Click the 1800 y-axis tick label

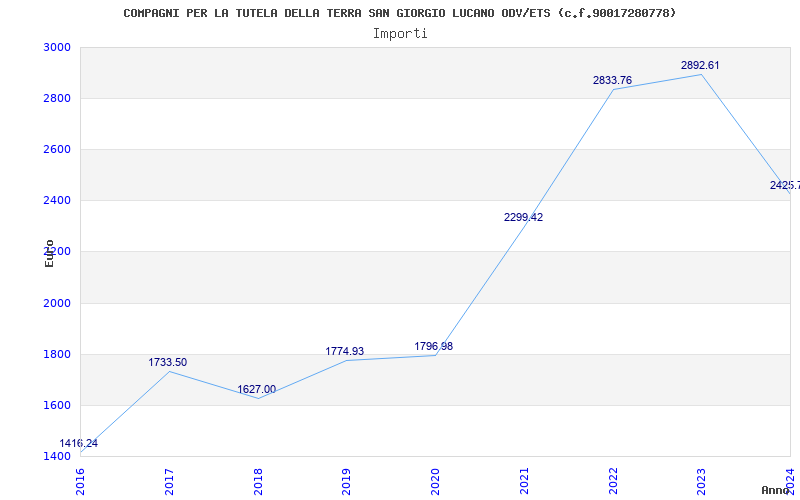tap(57, 354)
